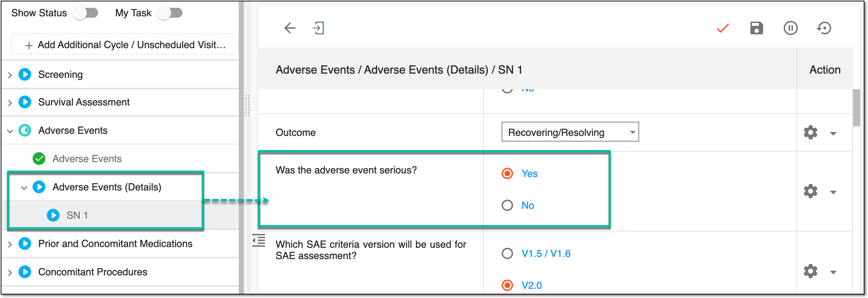Image resolution: width=868 pixels, height=298 pixels.
Task: Click the pause circle icon
Action: click(x=790, y=28)
